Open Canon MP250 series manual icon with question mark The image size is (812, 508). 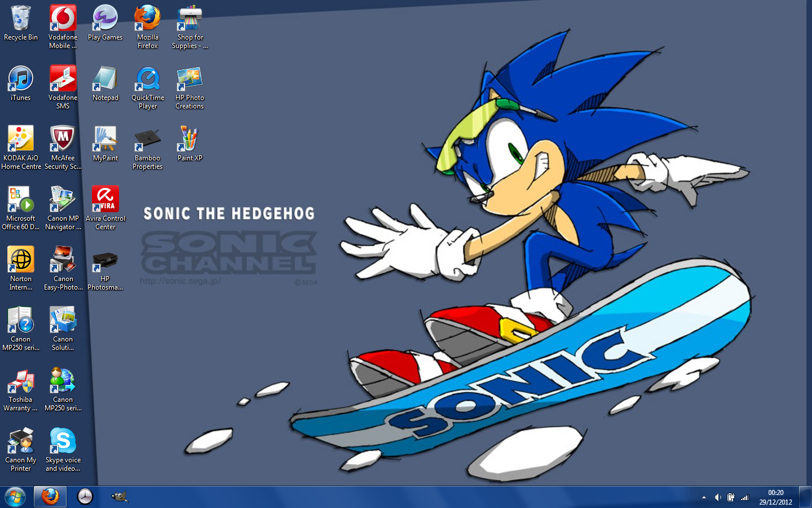click(21, 329)
